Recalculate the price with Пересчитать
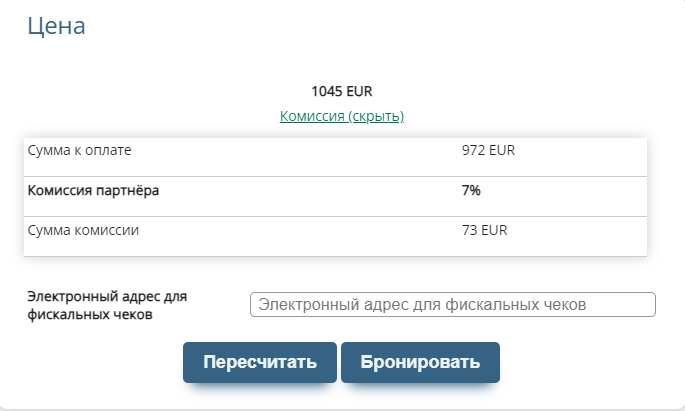Screen dimensions: 685x411 pos(260,362)
